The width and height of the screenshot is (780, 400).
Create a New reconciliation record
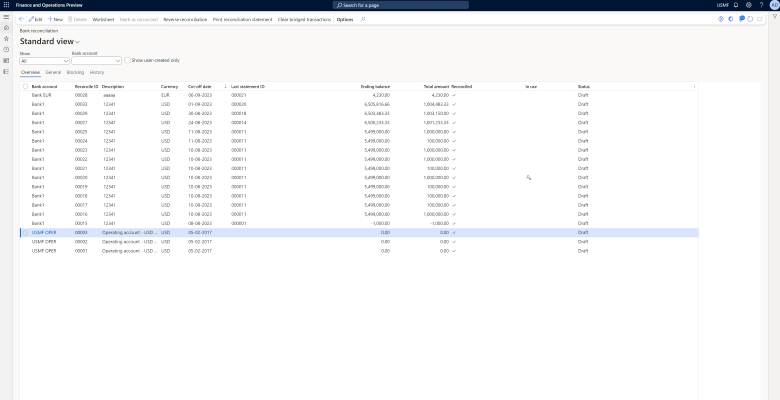point(55,19)
